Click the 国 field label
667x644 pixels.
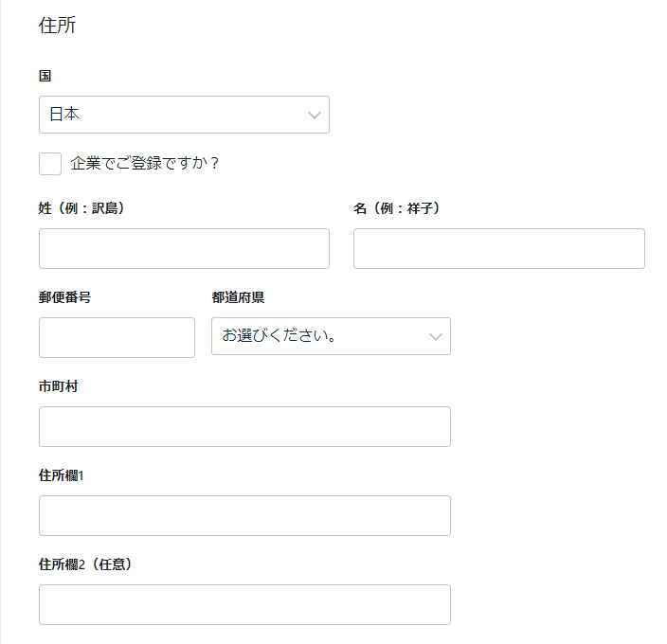coord(45,76)
